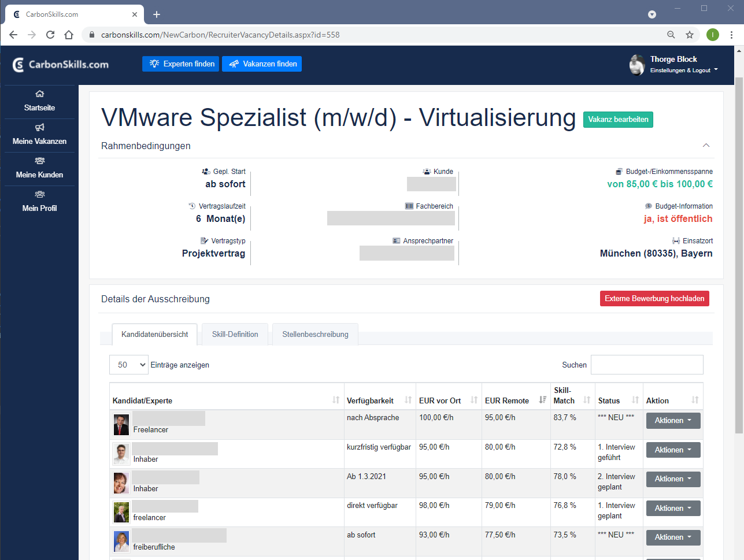Image resolution: width=744 pixels, height=560 pixels.
Task: Click photo of kurzfristig verfügbar candidate
Action: [121, 454]
